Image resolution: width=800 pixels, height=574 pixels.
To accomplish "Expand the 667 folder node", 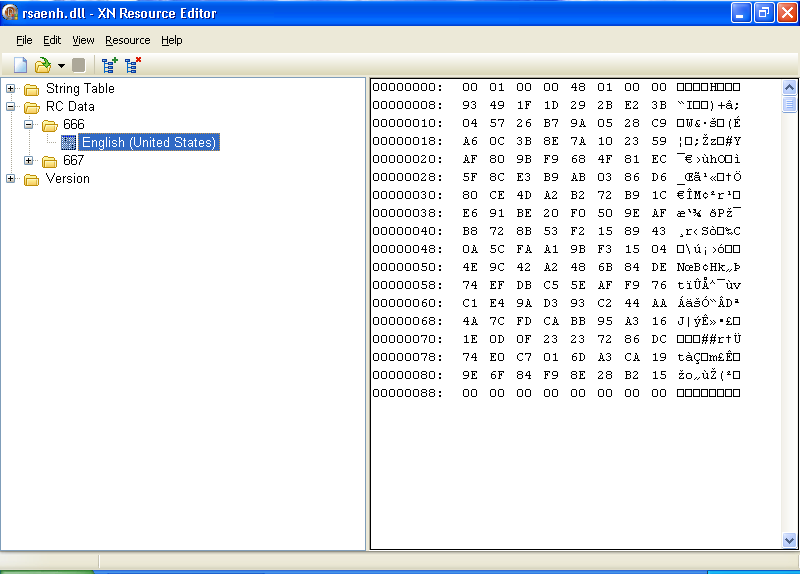I will (29, 161).
